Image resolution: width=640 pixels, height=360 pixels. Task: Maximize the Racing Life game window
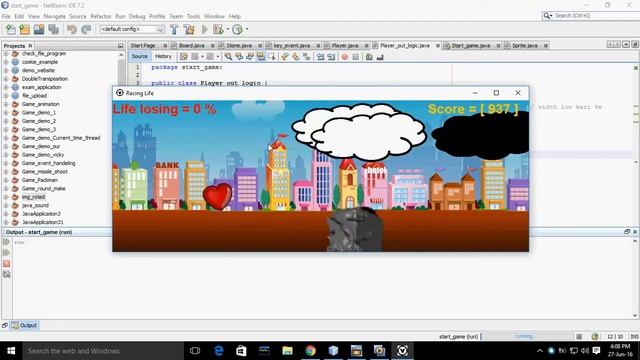click(x=496, y=93)
